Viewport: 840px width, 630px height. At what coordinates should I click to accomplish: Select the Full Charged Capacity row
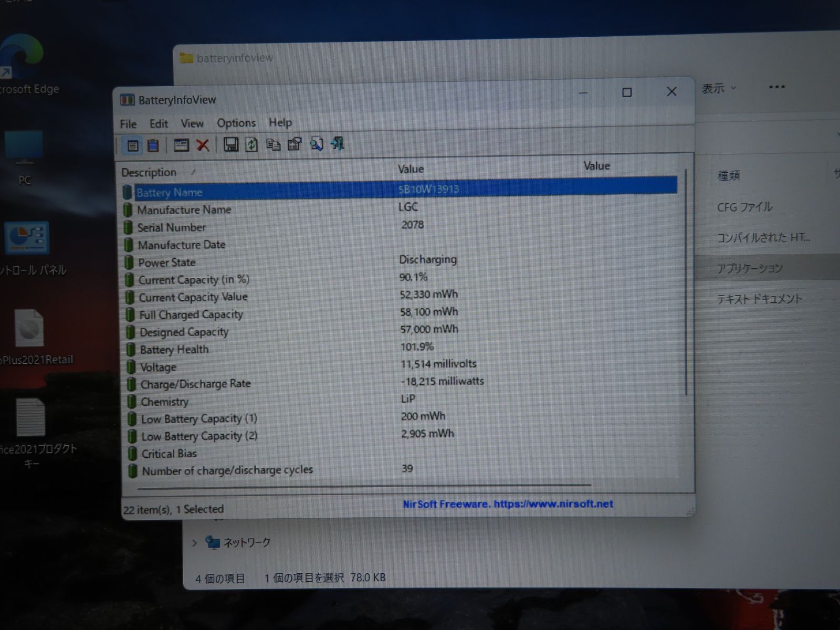click(400, 312)
